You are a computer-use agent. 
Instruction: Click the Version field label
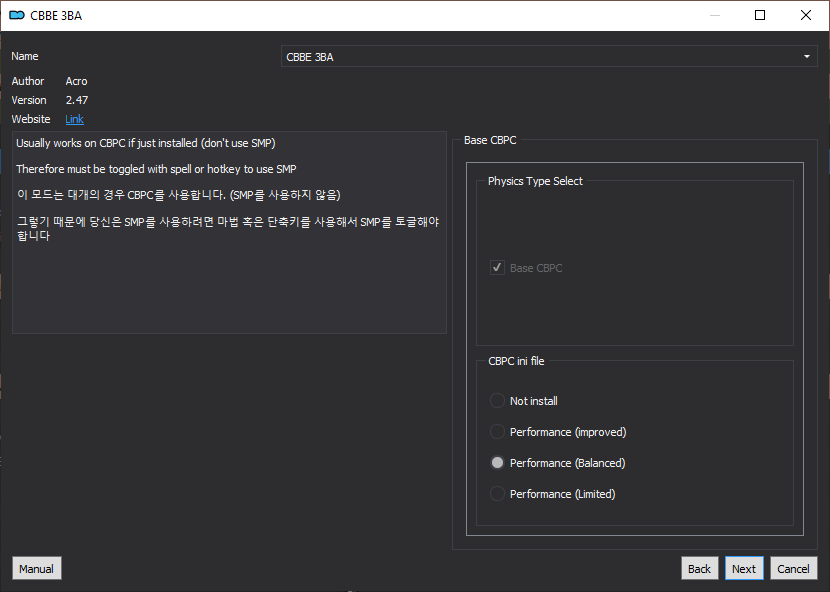[x=29, y=100]
